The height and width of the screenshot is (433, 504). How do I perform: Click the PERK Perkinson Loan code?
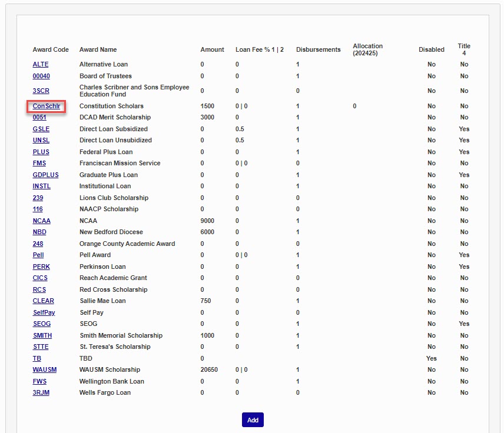pyautogui.click(x=41, y=267)
